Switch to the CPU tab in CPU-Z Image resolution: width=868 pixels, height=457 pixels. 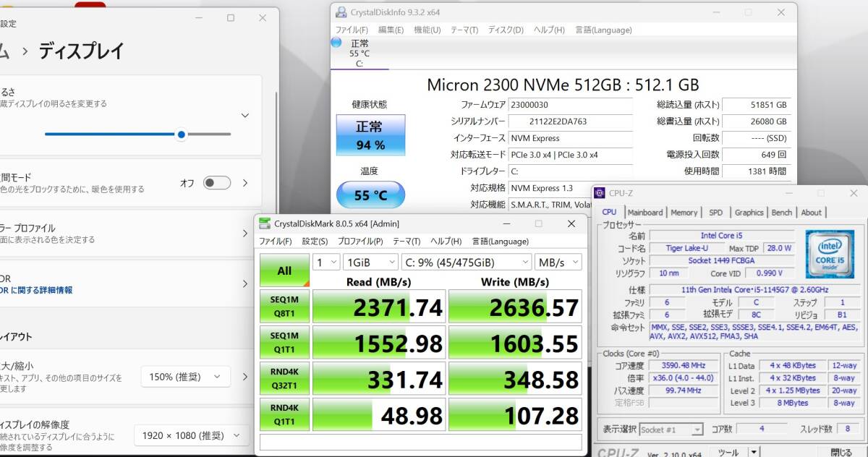click(609, 212)
